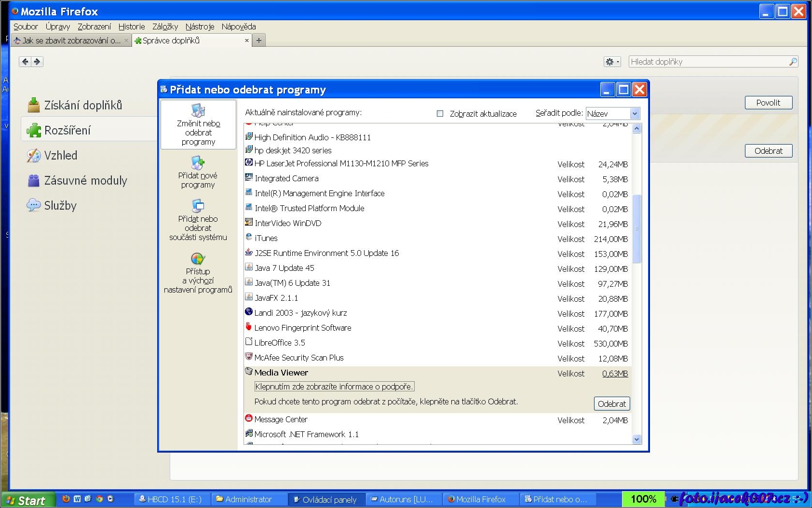812x508 pixels.
Task: Open the gear tools dropdown in add-ons manager
Action: (612, 62)
